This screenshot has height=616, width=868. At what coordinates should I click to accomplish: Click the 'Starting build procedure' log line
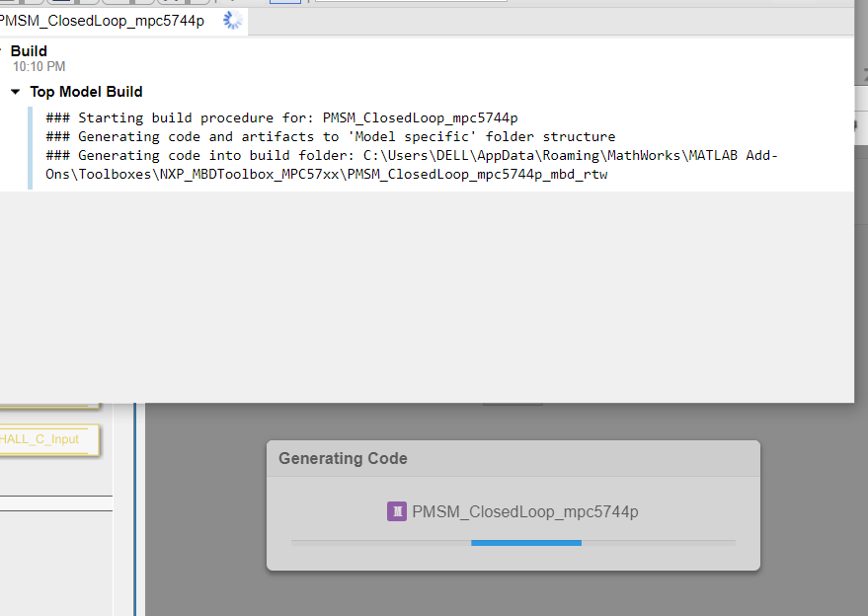281,117
